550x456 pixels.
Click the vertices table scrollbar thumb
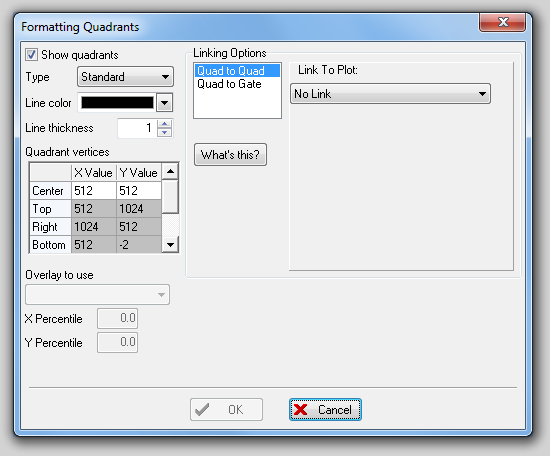tap(170, 196)
